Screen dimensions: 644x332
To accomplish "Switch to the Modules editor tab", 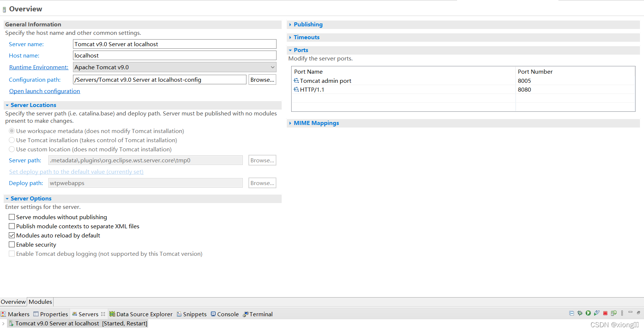I will (40, 302).
